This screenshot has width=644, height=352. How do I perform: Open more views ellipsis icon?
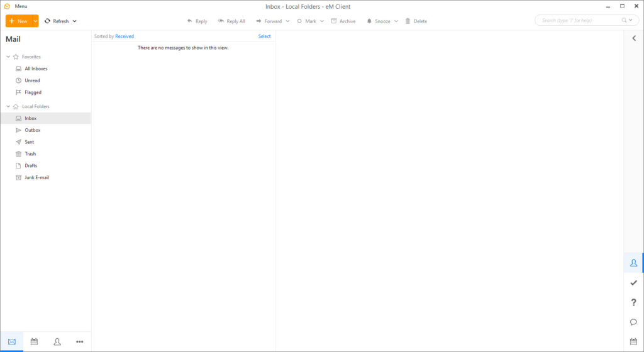(x=80, y=341)
